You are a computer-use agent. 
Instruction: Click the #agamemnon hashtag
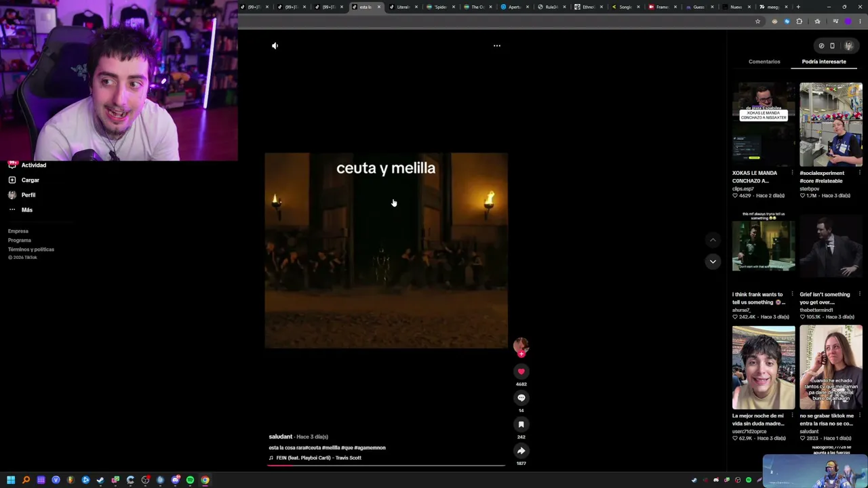[x=370, y=448]
